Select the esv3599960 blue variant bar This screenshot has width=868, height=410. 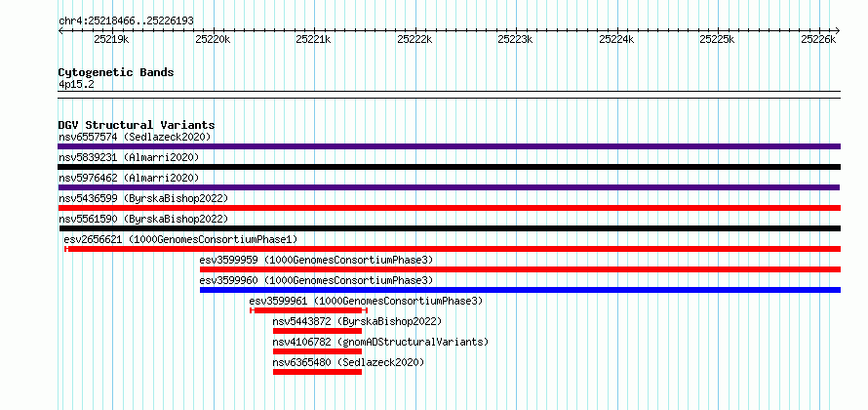520,290
